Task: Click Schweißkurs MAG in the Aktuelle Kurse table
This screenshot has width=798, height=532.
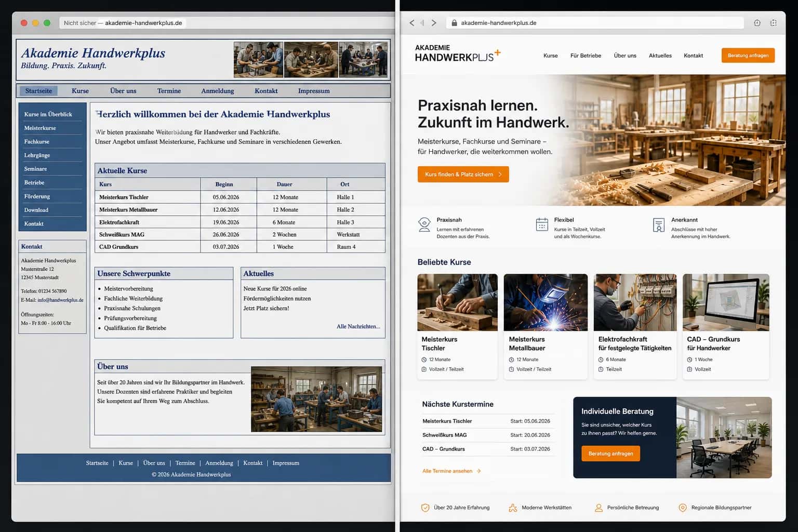Action: pos(122,235)
